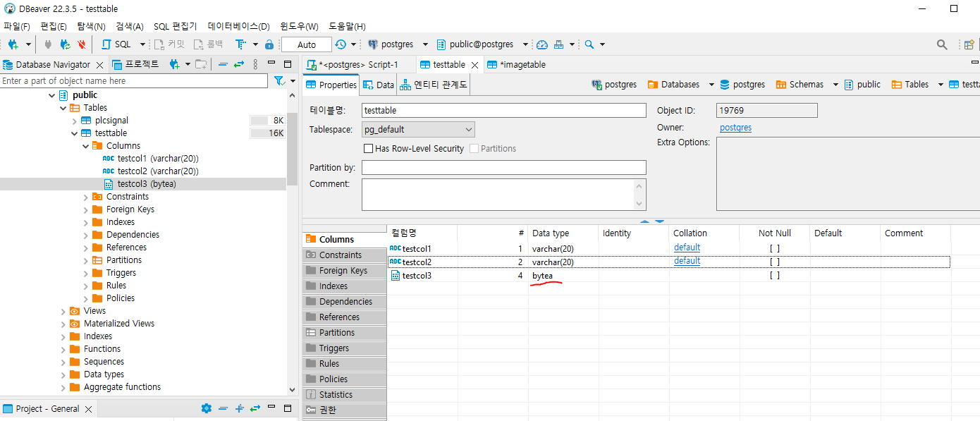The height and width of the screenshot is (421, 980).
Task: Click the open perspective icon at far right
Action: [969, 44]
